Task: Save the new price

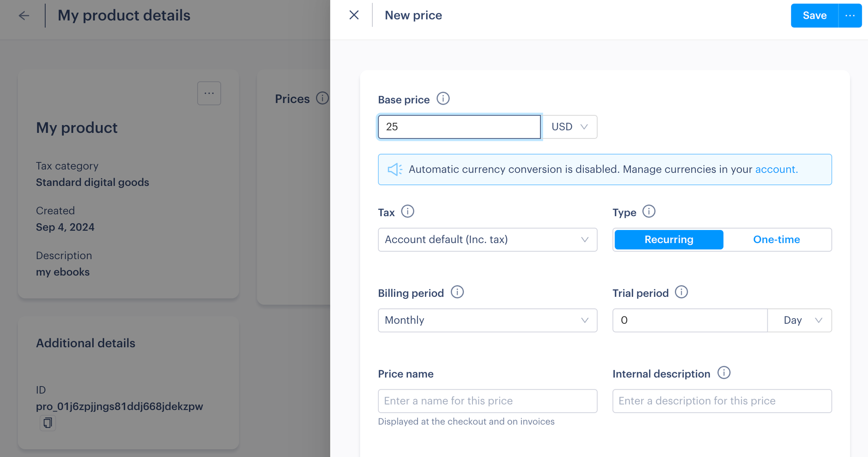Action: click(x=814, y=15)
